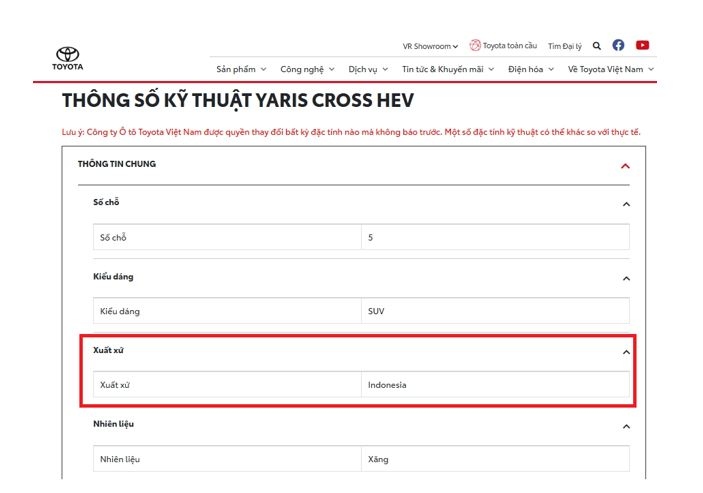
Task: Open the VR Showroom dropdown
Action: (x=430, y=46)
